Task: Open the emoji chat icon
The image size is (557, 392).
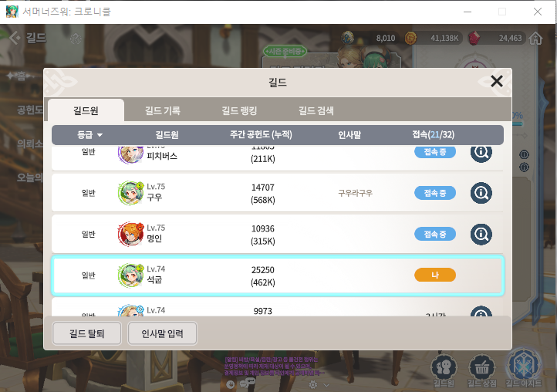Action: (230, 384)
